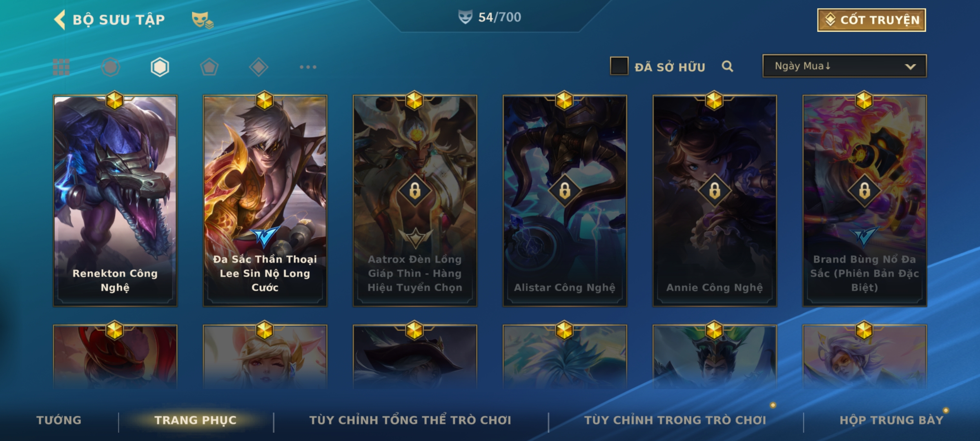Expand the sort list using the chevron arrow
The image size is (980, 441).
(910, 67)
